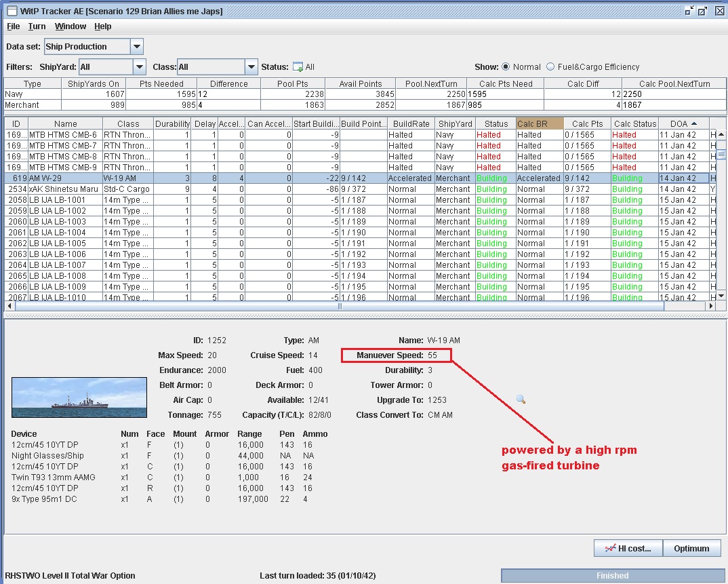Expand the Class filter dropdown

click(x=251, y=66)
